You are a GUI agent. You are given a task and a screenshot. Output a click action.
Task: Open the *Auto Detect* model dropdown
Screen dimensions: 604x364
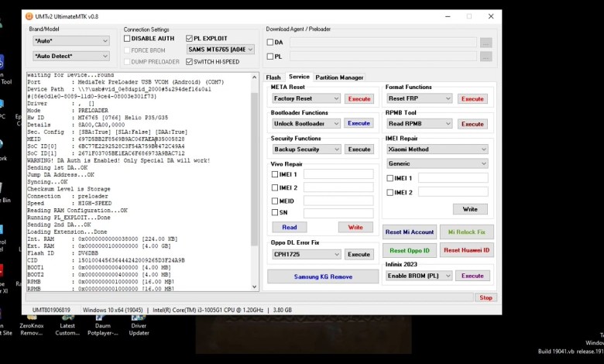pos(71,57)
